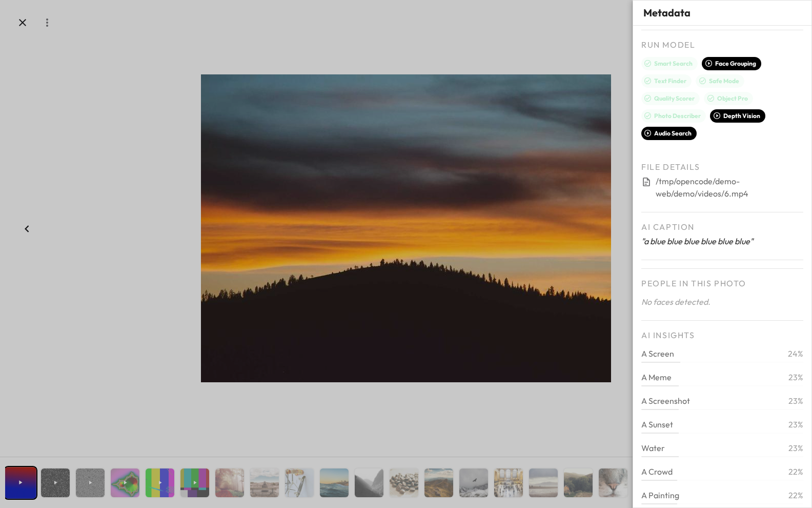Run the Audio Search model
This screenshot has width=812, height=508.
668,133
